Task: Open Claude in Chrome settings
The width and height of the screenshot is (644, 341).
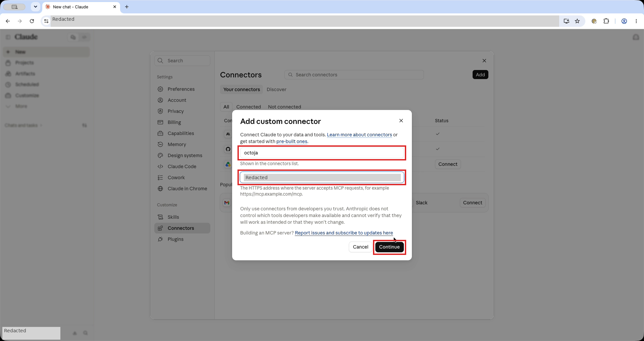Action: [x=182, y=189]
